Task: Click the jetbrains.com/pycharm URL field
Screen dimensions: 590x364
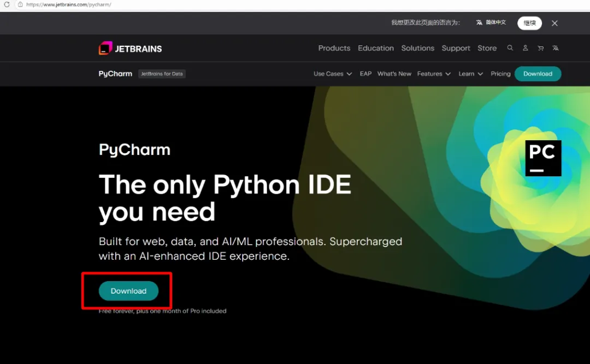Action: click(x=68, y=4)
